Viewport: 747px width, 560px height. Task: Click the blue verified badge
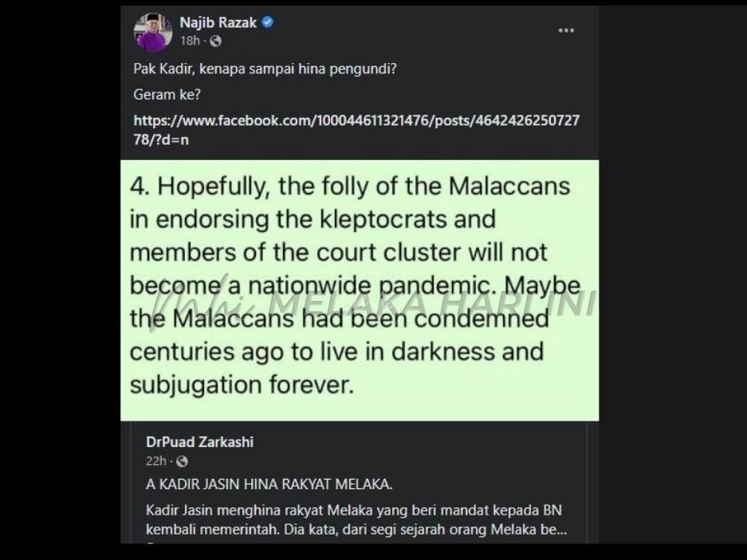[x=268, y=22]
